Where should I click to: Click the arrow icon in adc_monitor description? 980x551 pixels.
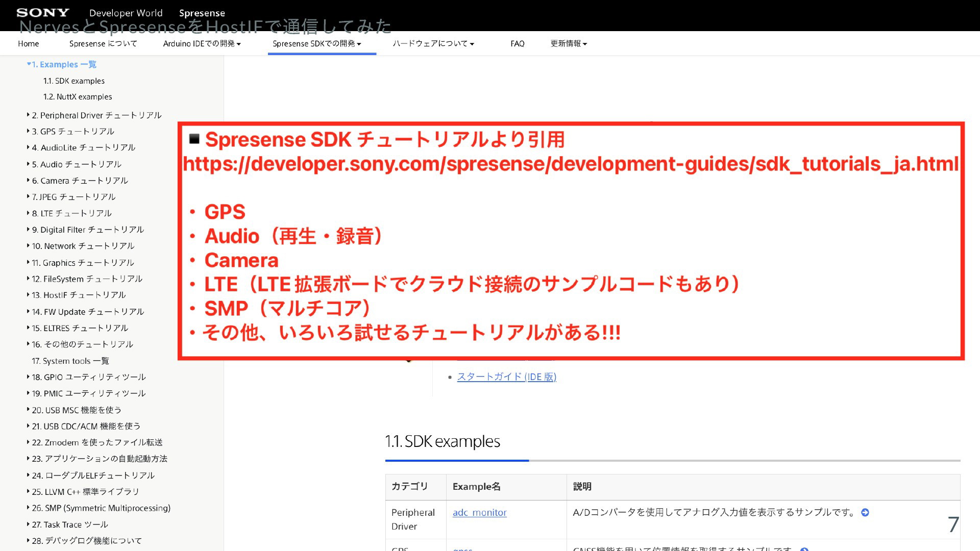click(865, 512)
